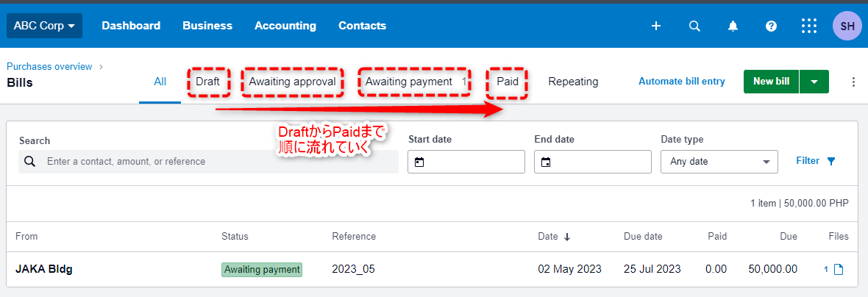Expand the ABC Corp organisation dropdown
Viewport: 868px width, 297px height.
44,26
